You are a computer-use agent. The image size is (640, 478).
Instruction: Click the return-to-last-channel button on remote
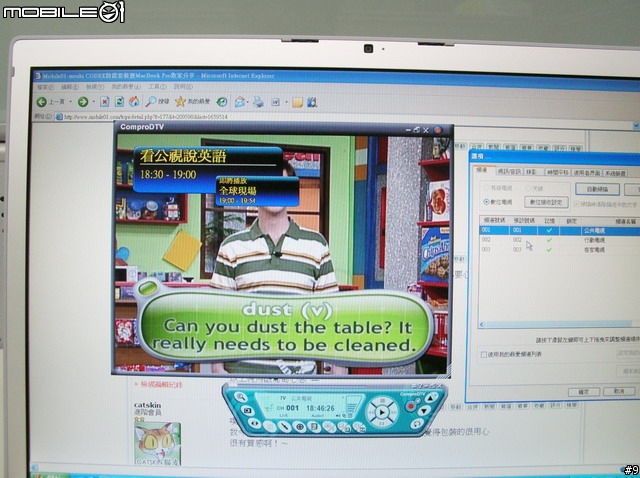pyautogui.click(x=417, y=424)
